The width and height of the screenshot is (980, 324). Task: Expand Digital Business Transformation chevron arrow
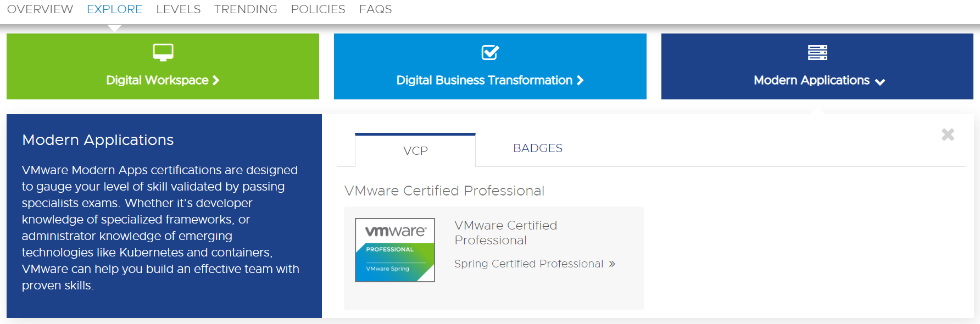pyautogui.click(x=580, y=81)
